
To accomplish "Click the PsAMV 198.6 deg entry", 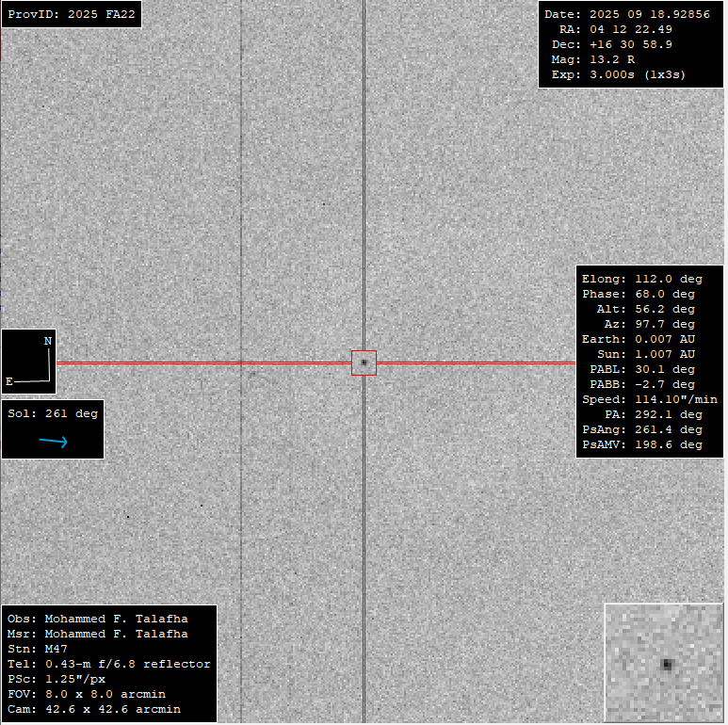I will click(x=641, y=444).
